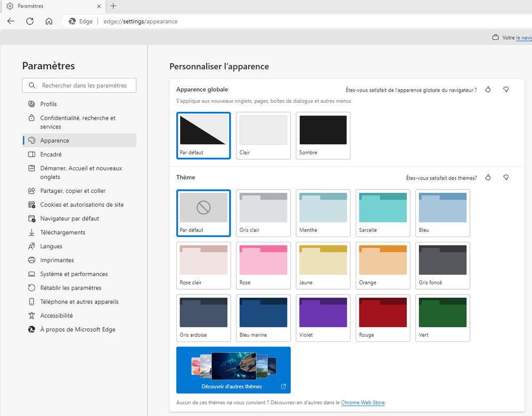
Task: Open Rétablir les paramètres page
Action: (79, 288)
